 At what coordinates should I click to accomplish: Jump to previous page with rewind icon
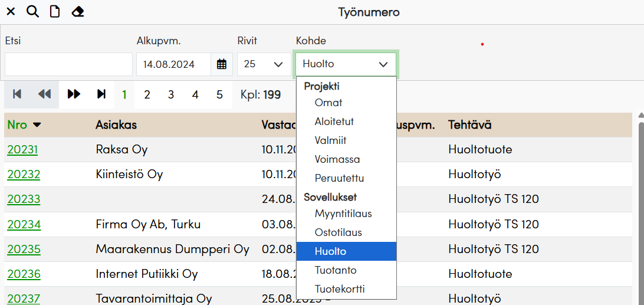45,94
